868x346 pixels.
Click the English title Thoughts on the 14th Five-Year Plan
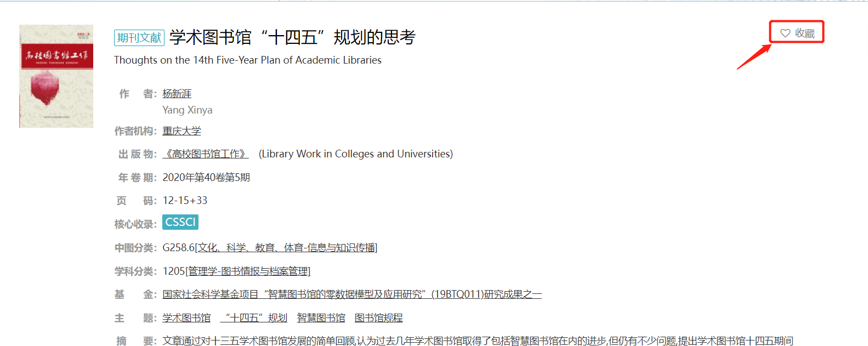click(x=247, y=60)
